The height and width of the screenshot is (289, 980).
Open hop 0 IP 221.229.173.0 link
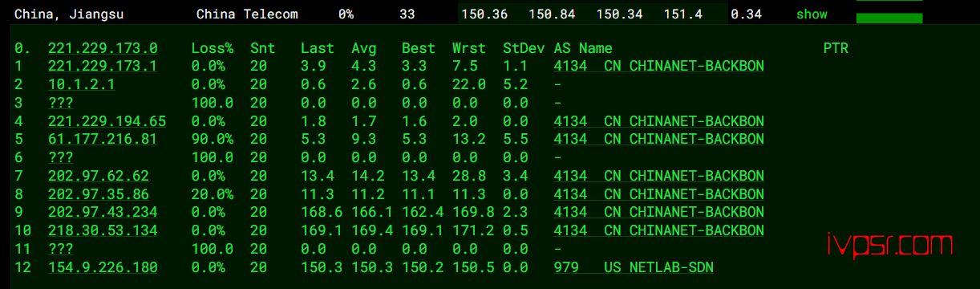pyautogui.click(x=103, y=48)
